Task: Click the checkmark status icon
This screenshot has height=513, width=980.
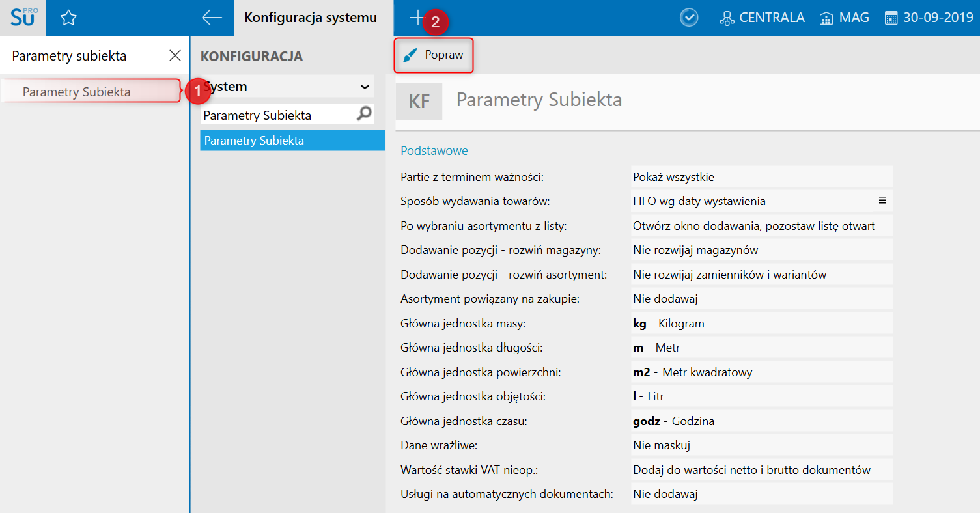Action: pyautogui.click(x=689, y=18)
